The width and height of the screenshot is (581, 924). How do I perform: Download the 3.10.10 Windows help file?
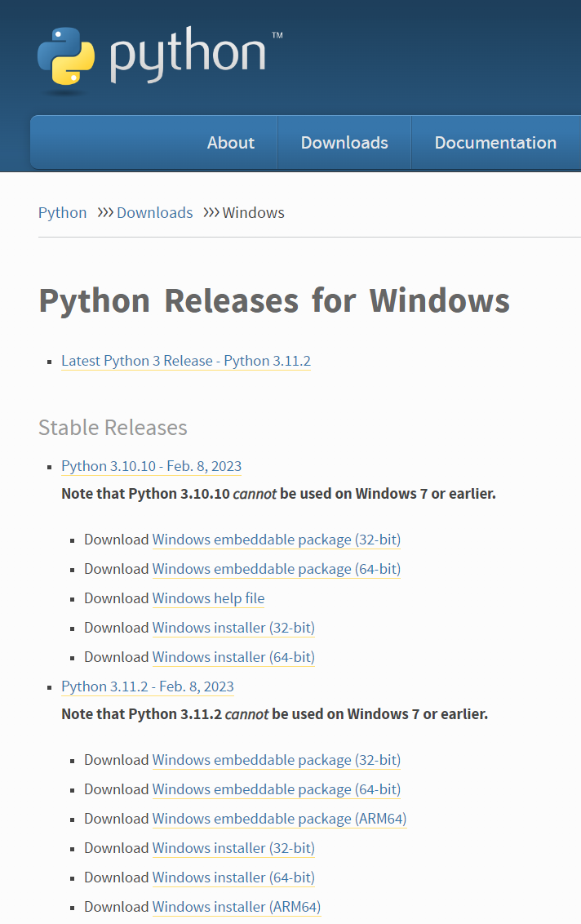coord(209,598)
